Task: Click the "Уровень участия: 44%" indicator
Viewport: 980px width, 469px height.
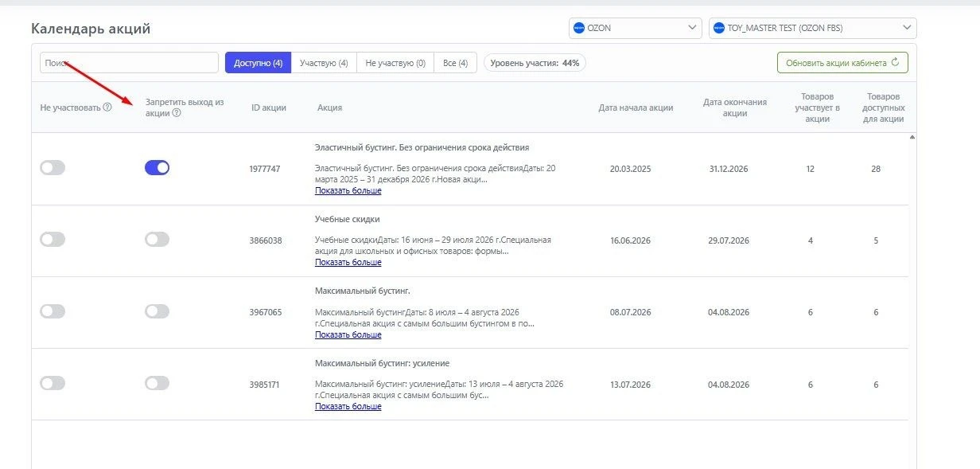Action: (x=535, y=63)
